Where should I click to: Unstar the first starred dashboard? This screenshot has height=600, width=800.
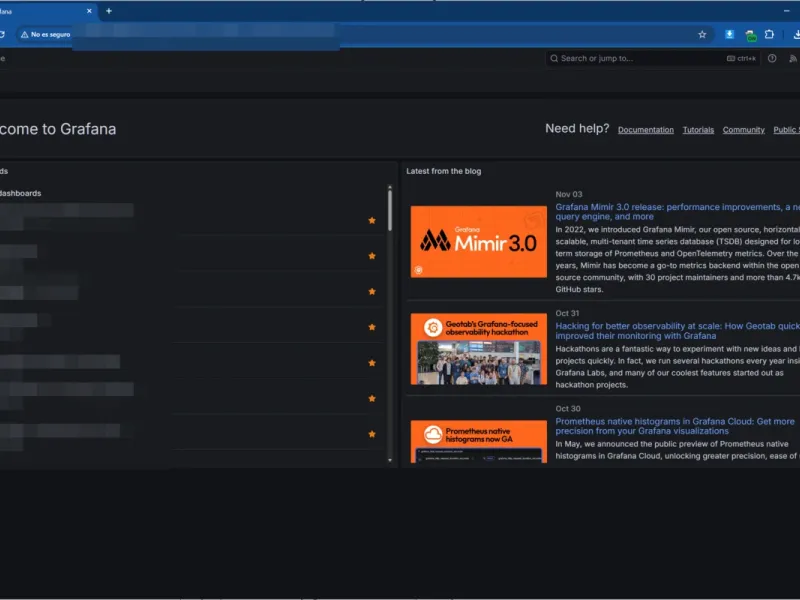pos(372,220)
